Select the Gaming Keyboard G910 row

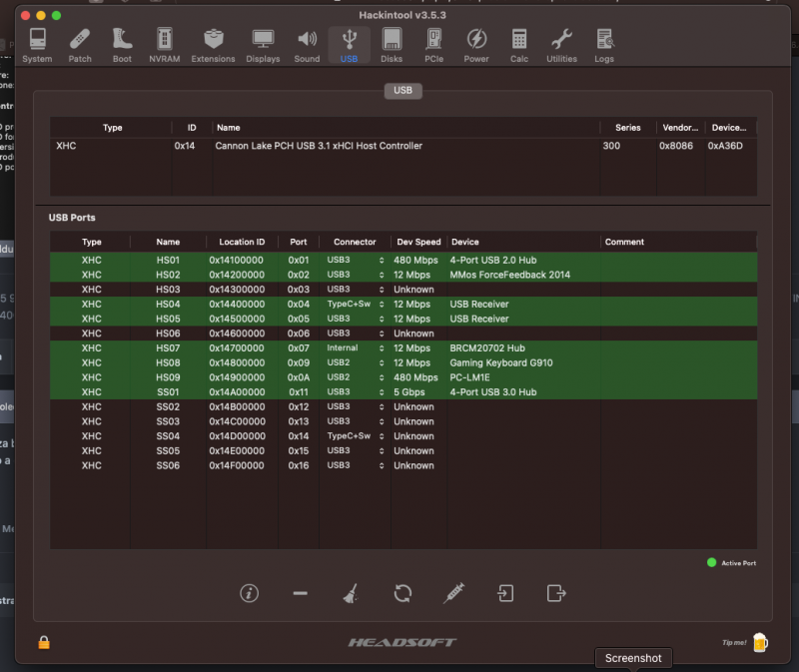point(500,363)
